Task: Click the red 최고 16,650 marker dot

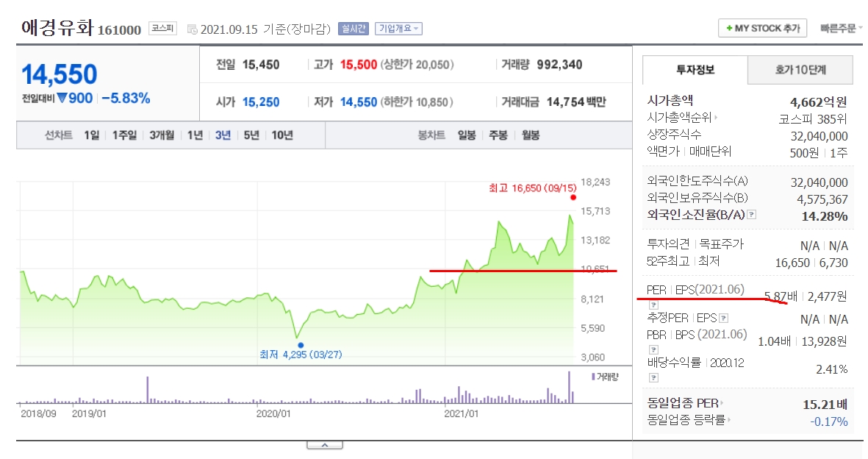Action: click(573, 197)
